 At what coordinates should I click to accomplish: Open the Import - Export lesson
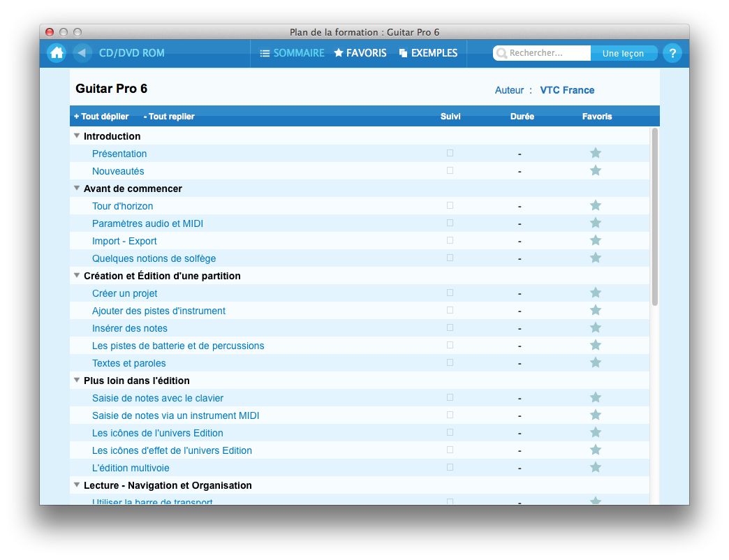(124, 241)
